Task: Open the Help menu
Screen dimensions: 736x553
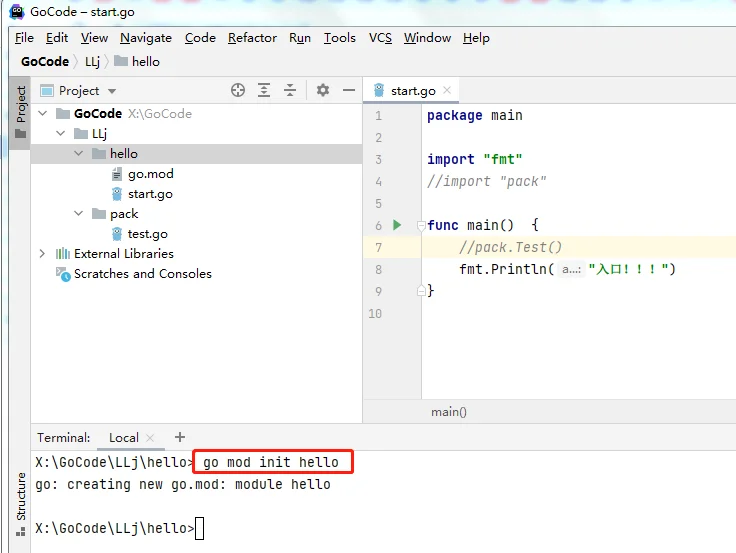Action: pyautogui.click(x=476, y=38)
